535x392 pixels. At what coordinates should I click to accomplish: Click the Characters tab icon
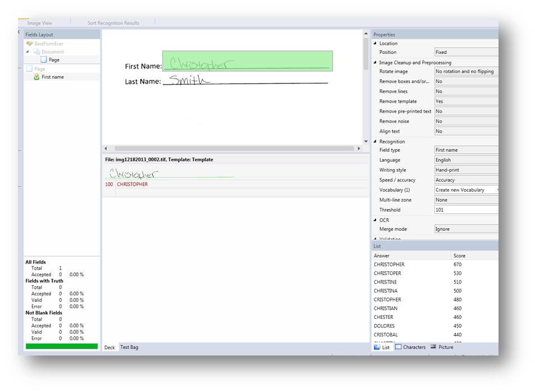(x=398, y=347)
